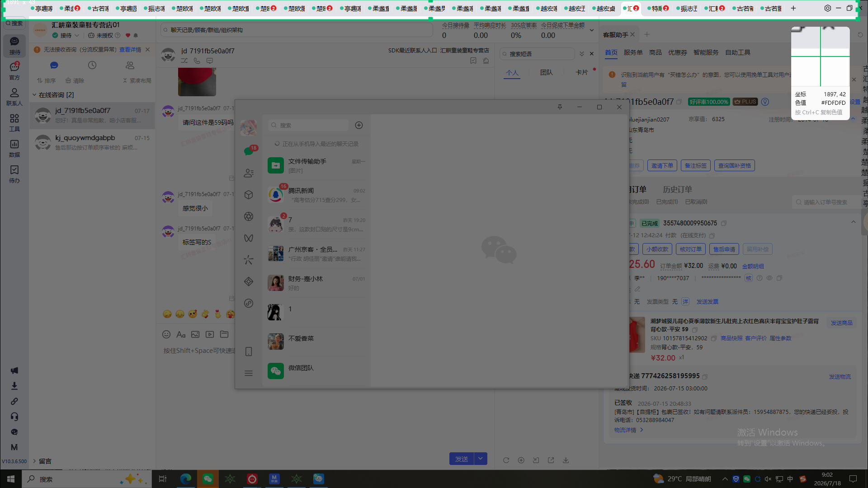This screenshot has width=868, height=488.
Task: Click the 搜索短语 input field
Action: point(537,54)
